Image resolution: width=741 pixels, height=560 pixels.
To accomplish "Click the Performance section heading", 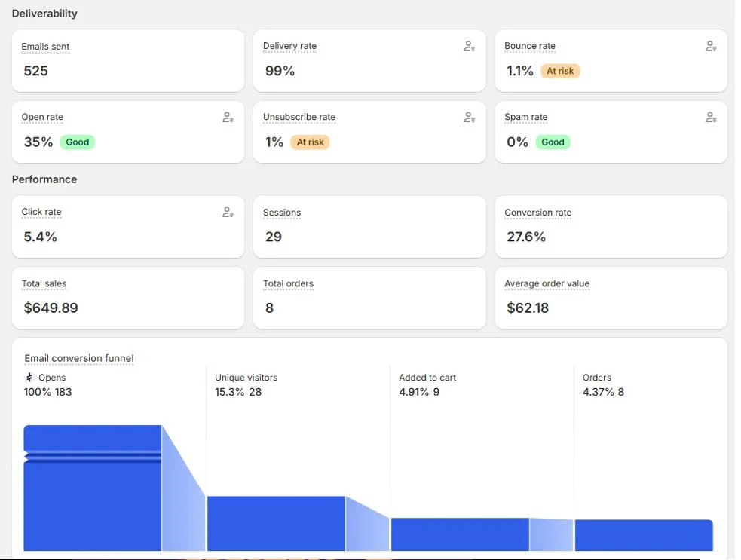I will (44, 179).
